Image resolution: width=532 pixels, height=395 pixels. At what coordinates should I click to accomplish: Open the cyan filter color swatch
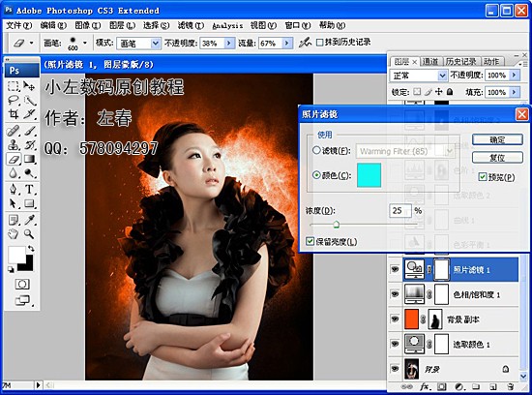[x=369, y=175]
